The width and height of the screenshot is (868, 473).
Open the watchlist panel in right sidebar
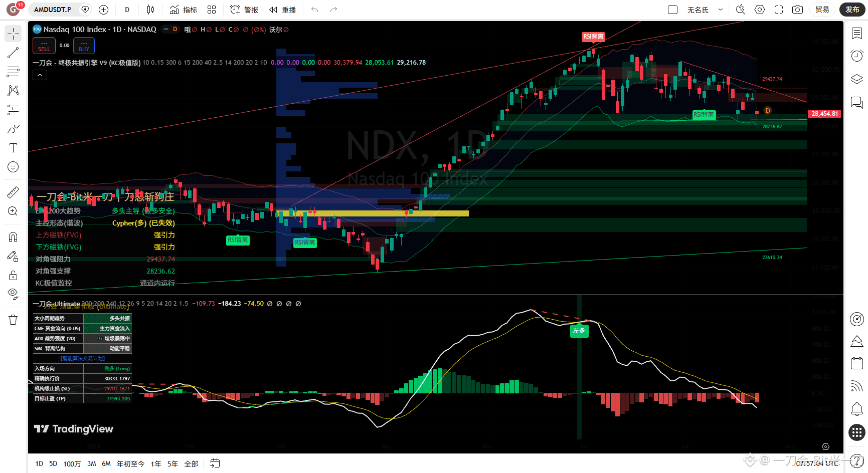[x=857, y=34]
